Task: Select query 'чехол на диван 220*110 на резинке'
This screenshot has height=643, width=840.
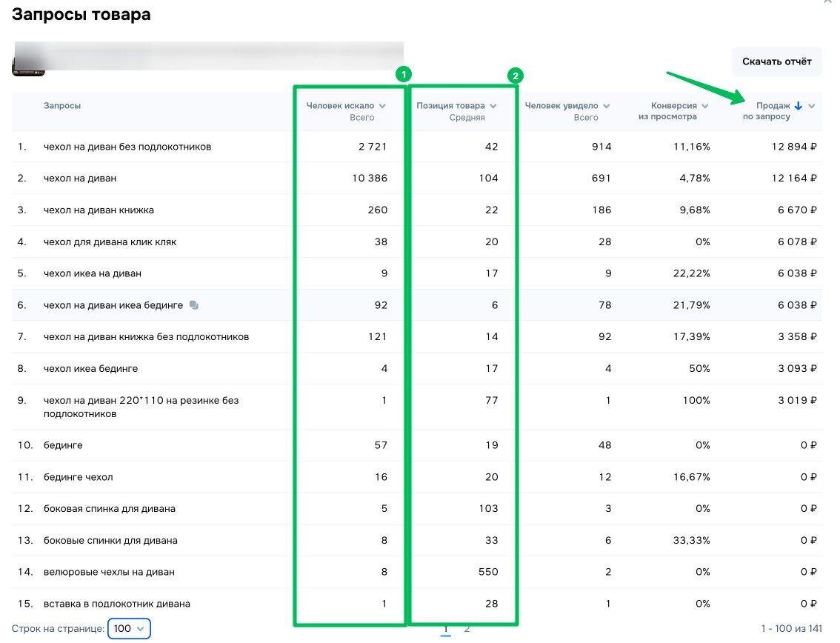Action: point(141,407)
